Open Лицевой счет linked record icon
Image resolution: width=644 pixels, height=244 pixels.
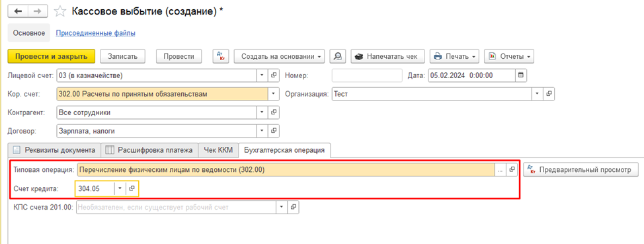point(274,75)
